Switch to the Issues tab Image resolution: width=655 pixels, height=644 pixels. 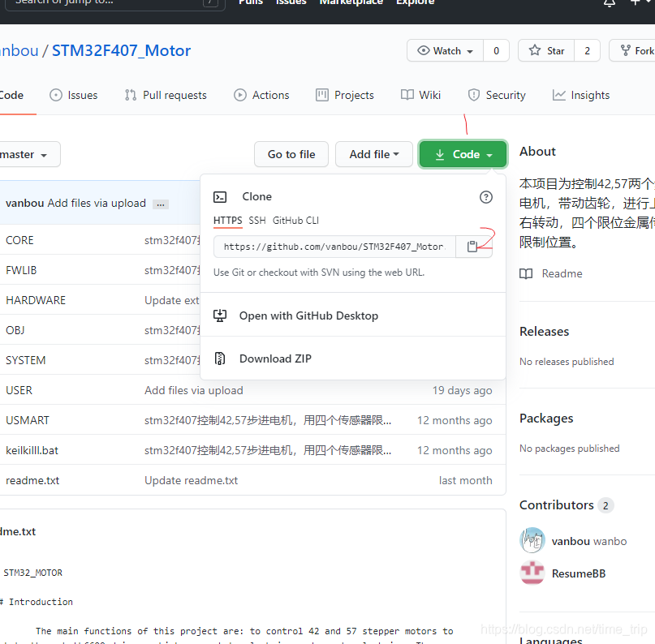pos(74,95)
